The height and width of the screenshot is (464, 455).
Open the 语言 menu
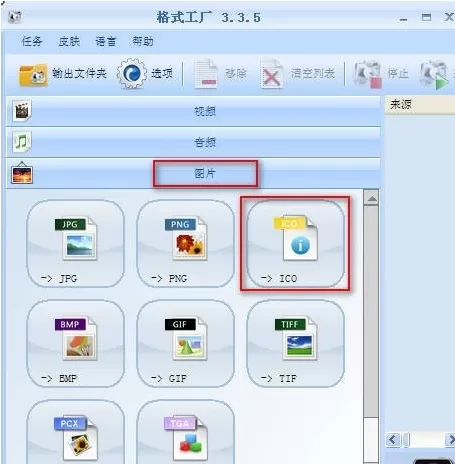(106, 41)
